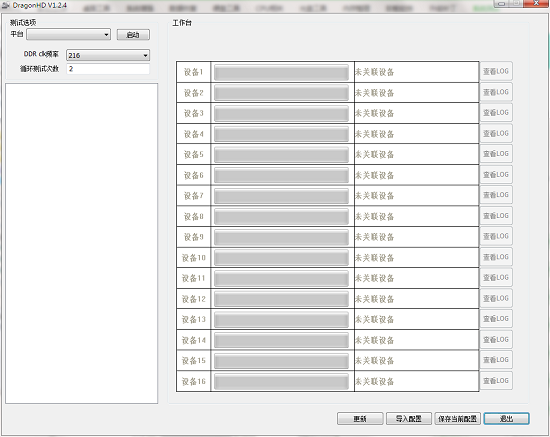
Task: Click the 循环测试次数 input field
Action: tap(108, 69)
